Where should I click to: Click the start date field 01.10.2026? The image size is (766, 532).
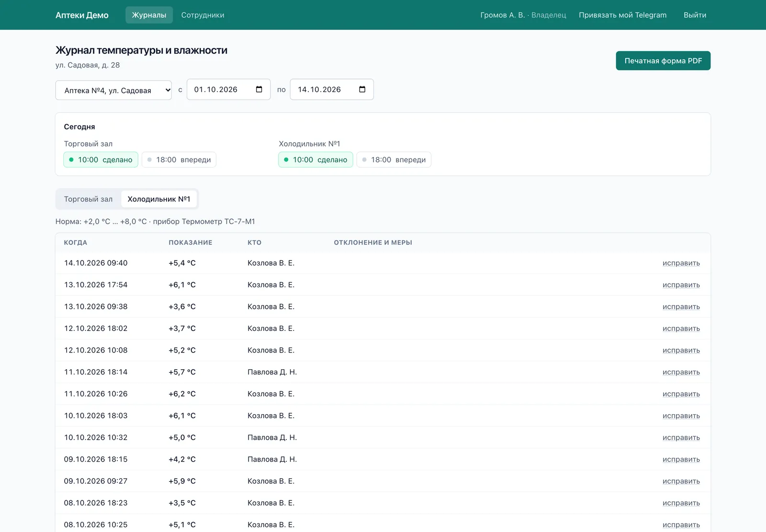(228, 90)
